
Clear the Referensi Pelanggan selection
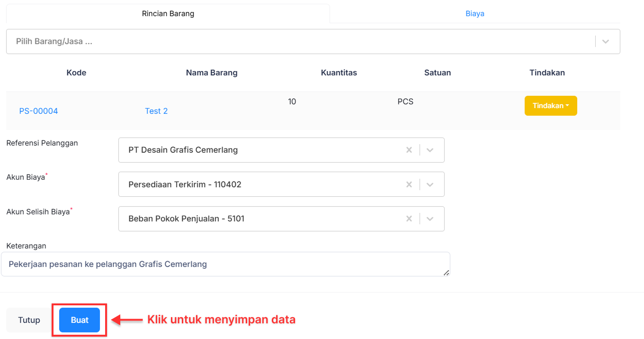tap(409, 149)
